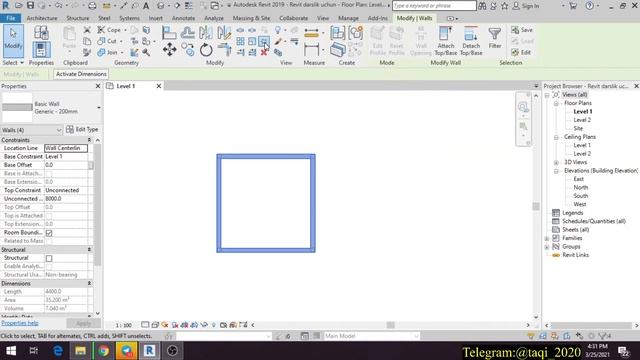Screen dimensions: 640x360
Task: Click the red Delete X icon
Action: coord(264,52)
